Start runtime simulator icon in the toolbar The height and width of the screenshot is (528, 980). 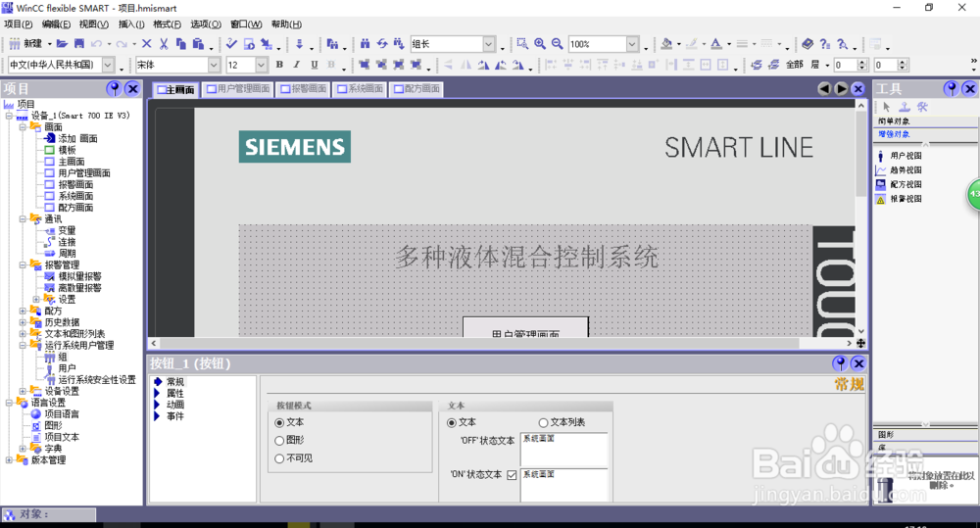(249, 44)
